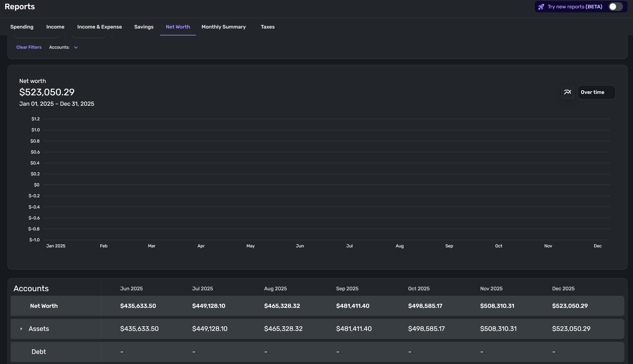
Task: Click the rocket icon for beta reports
Action: coord(541,7)
